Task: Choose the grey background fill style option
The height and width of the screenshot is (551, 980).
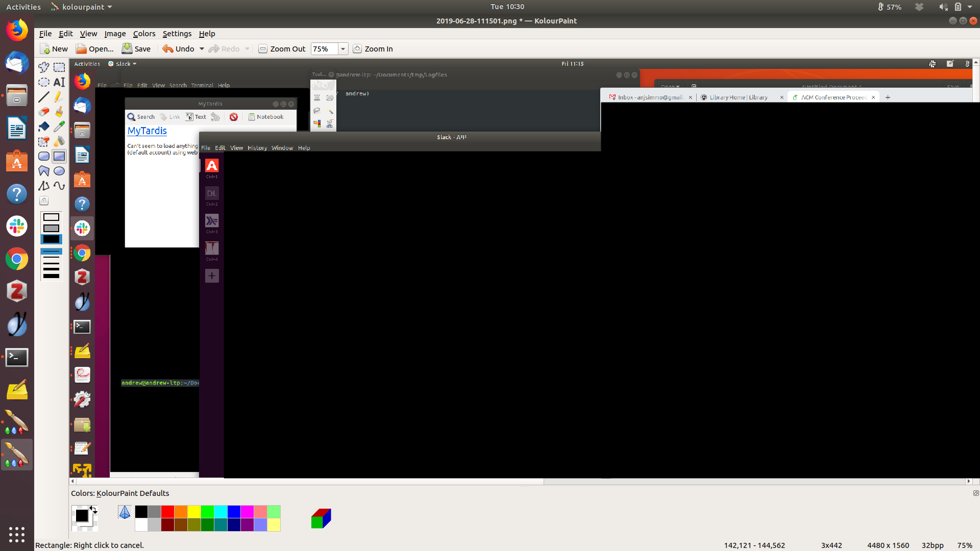Action: click(51, 228)
